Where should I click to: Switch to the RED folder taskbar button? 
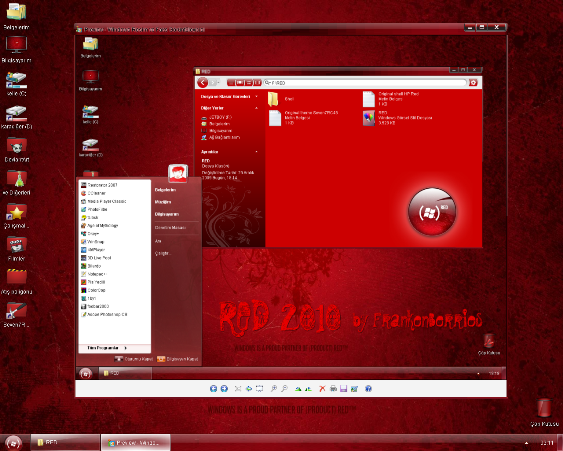click(x=65, y=442)
